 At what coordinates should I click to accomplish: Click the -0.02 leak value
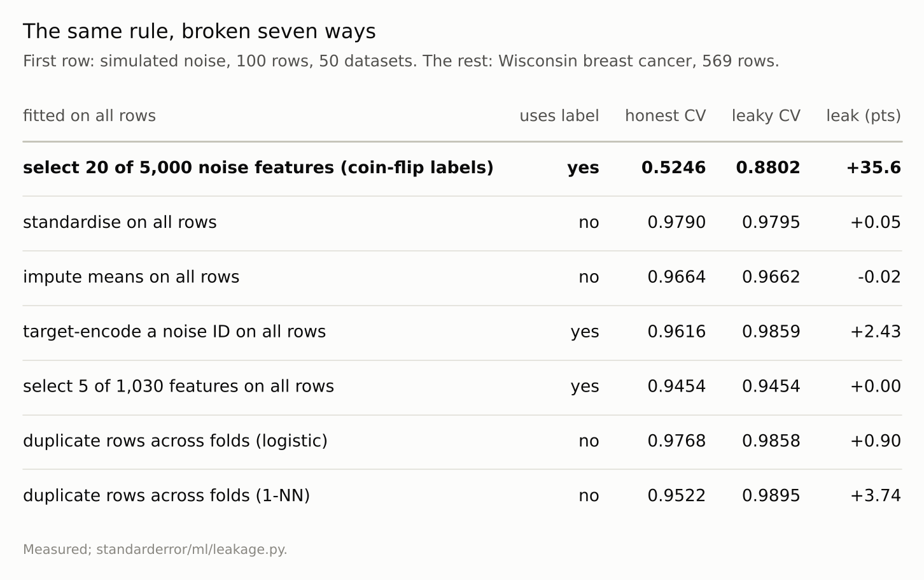coord(879,277)
